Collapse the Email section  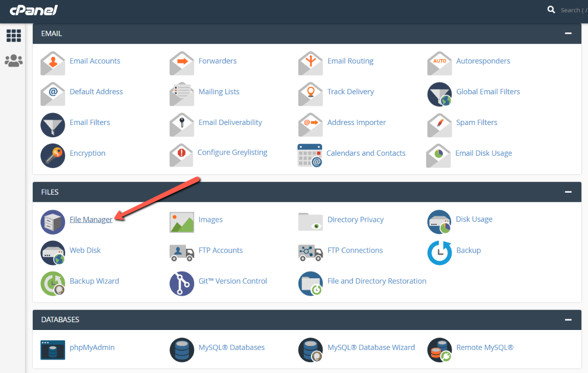click(x=568, y=33)
